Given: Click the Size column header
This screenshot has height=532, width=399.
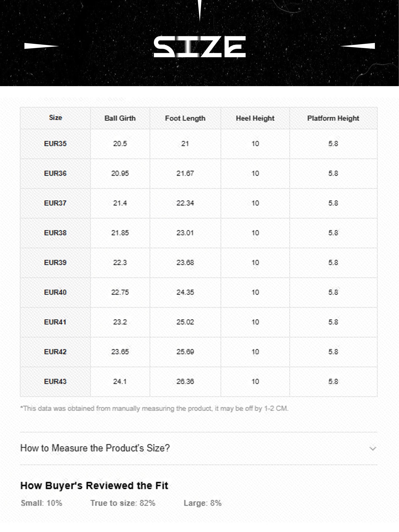Looking at the screenshot, I should [x=55, y=118].
